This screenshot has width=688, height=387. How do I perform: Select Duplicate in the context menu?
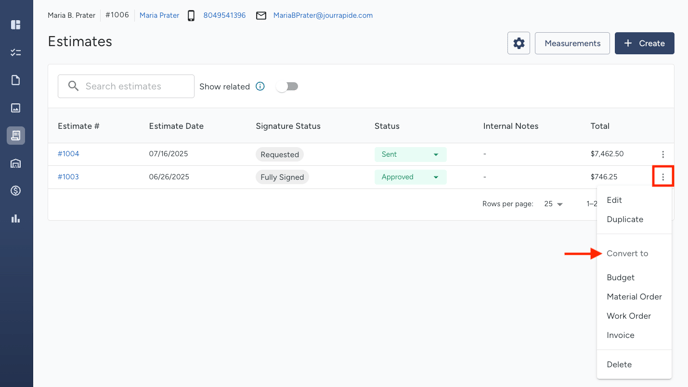(x=625, y=219)
